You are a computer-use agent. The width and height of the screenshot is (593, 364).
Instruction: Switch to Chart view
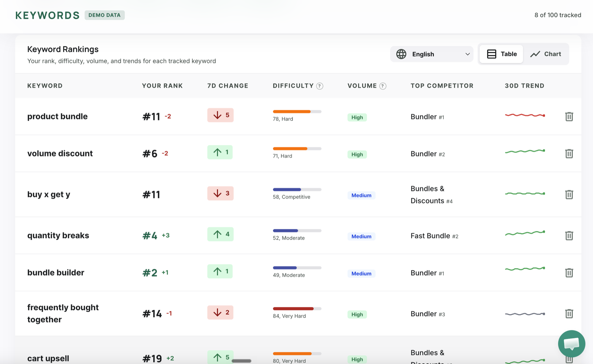click(546, 54)
